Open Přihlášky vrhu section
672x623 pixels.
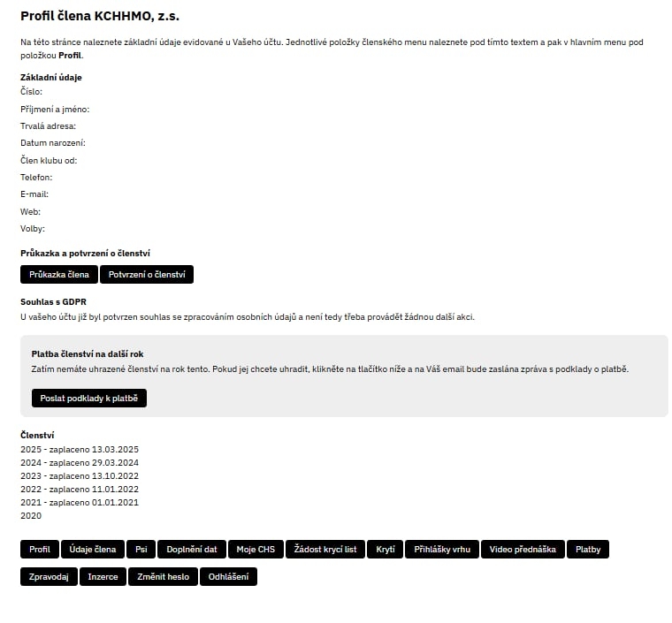(443, 550)
